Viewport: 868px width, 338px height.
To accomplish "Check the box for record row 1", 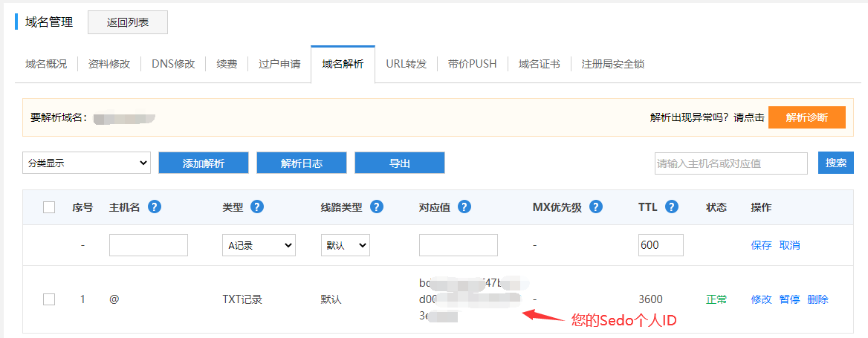I will (49, 299).
